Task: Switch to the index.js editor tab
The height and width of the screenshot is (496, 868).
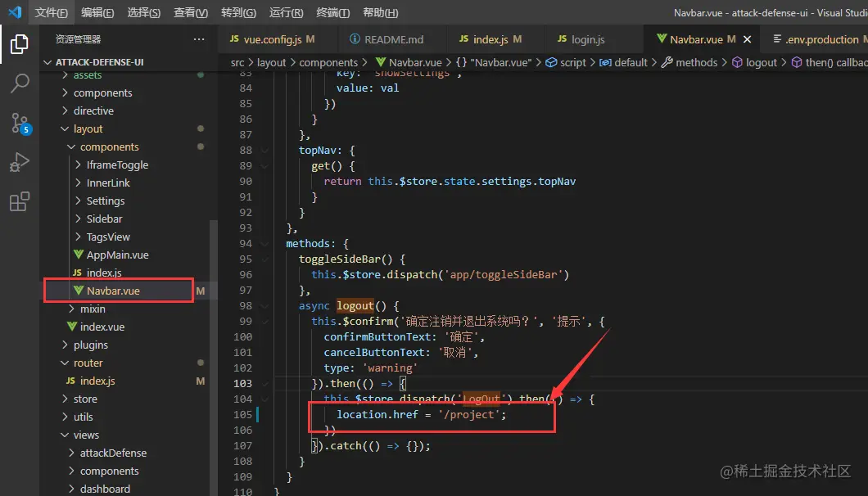Action: (x=495, y=39)
